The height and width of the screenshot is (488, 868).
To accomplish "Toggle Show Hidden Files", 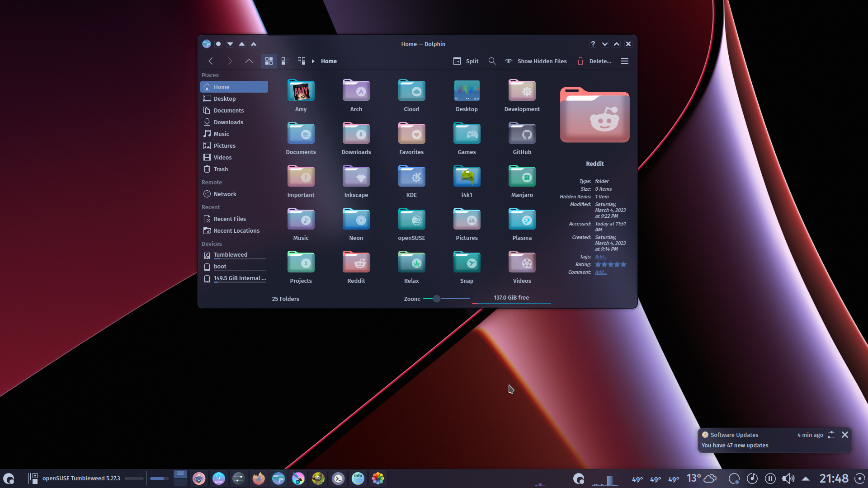I will [536, 61].
